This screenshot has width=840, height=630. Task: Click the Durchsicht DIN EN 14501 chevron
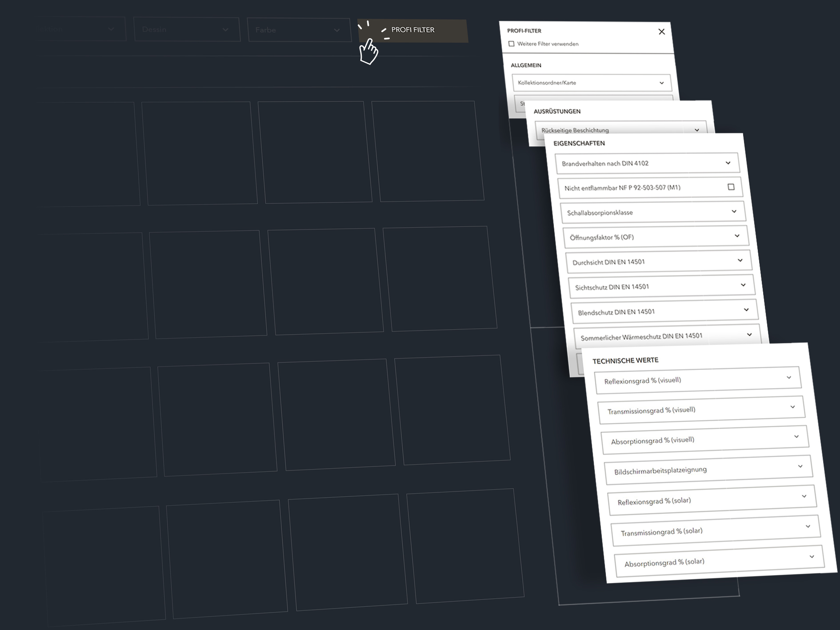pyautogui.click(x=740, y=261)
